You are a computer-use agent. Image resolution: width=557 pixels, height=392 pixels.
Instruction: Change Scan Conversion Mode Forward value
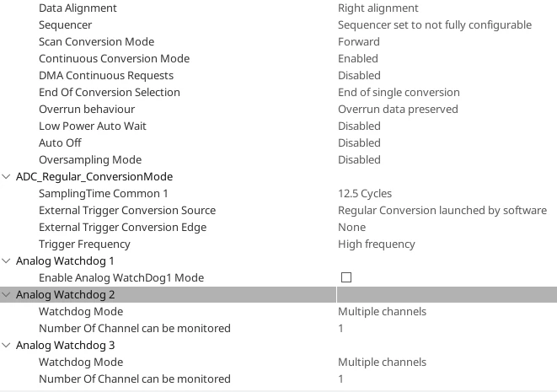[358, 41]
